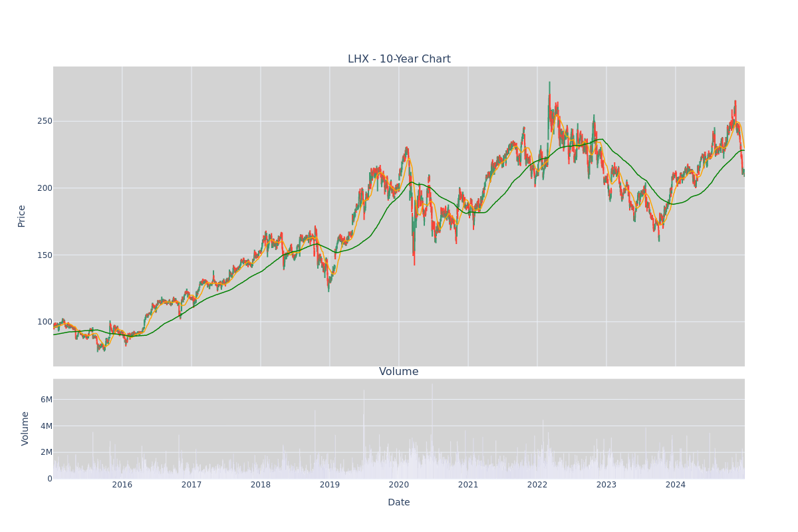Image resolution: width=798 pixels, height=532 pixels.
Task: Pick the 2021 date tick label
Action: tap(468, 485)
